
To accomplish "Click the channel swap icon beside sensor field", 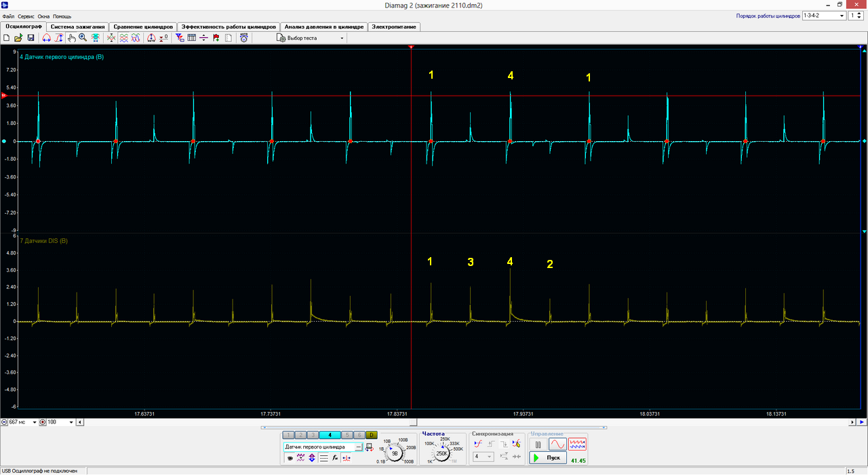I will [x=370, y=447].
